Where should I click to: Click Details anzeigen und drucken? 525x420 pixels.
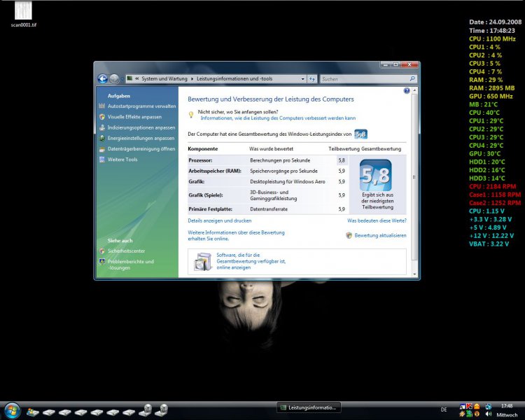coord(220,220)
